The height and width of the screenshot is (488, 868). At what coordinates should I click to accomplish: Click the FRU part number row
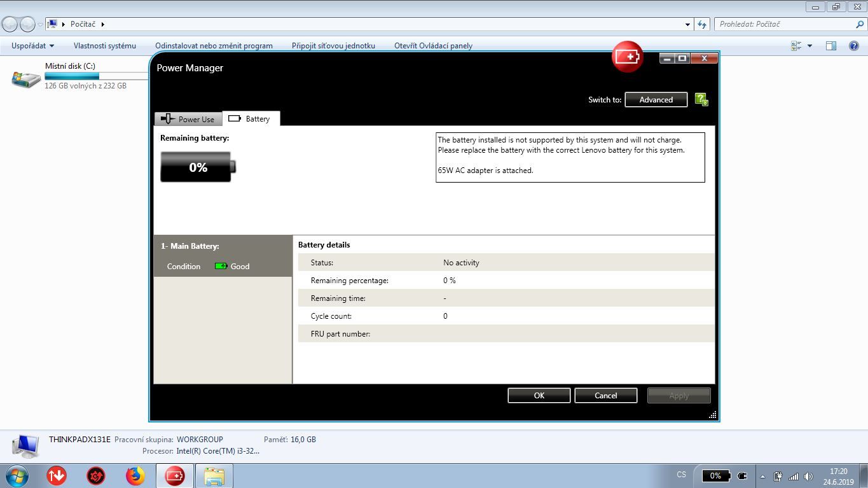click(506, 333)
